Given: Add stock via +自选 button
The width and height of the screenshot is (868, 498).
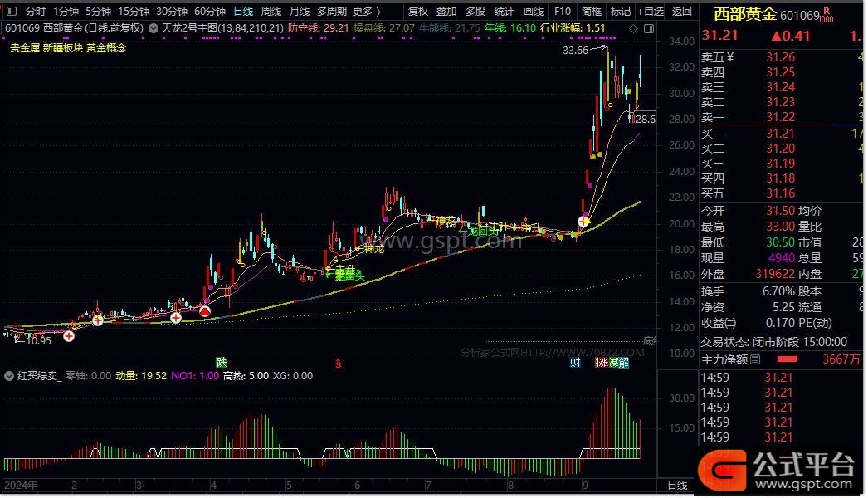Looking at the screenshot, I should click(x=650, y=12).
